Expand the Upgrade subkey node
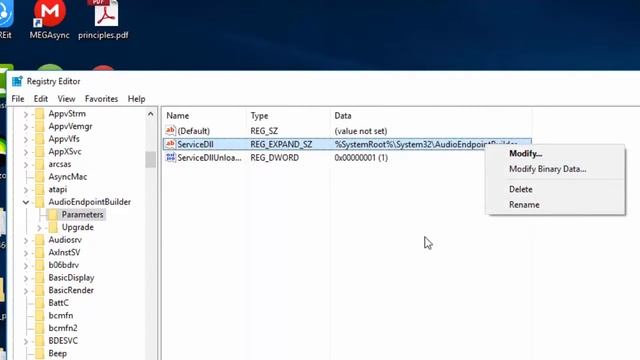 pos(39,228)
